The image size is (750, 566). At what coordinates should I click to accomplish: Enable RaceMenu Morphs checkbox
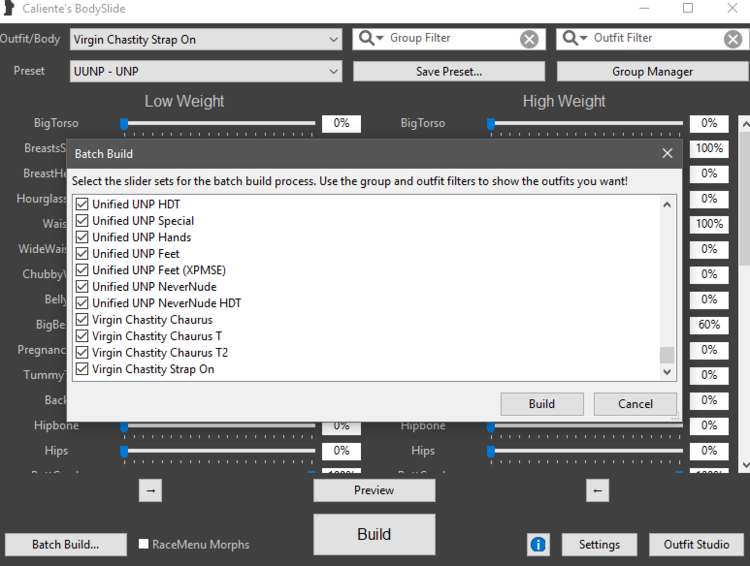point(143,544)
